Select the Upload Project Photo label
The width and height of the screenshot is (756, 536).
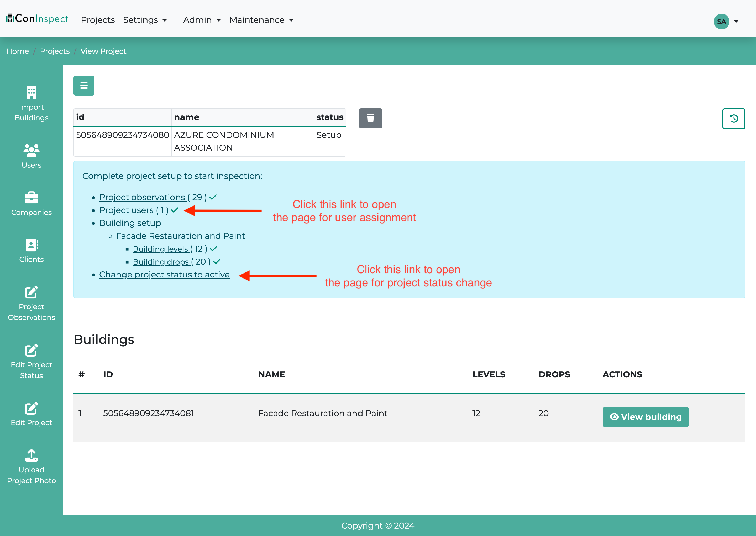coord(31,475)
